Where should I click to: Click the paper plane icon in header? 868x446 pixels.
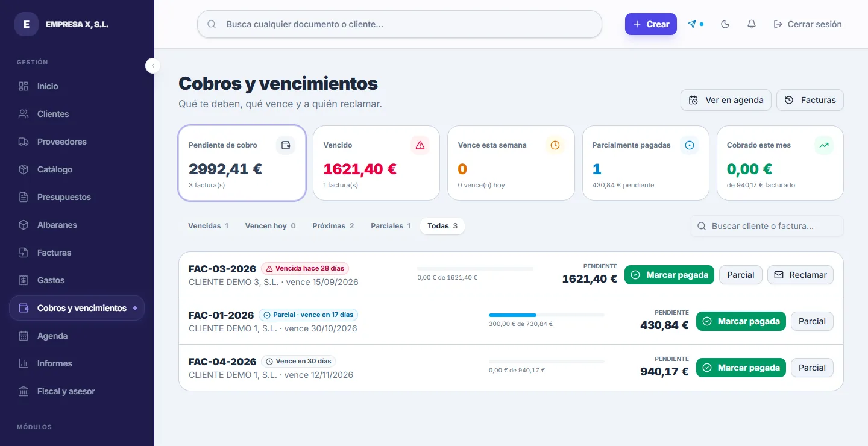click(x=692, y=24)
